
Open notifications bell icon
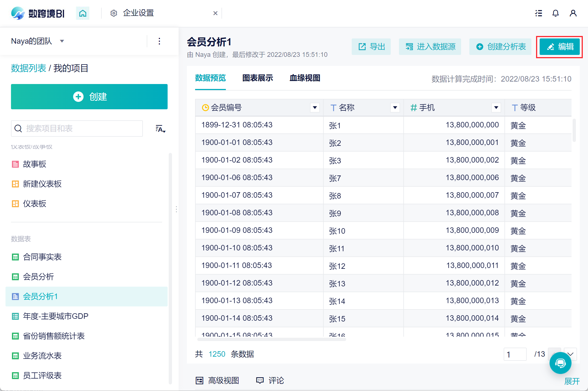click(556, 13)
